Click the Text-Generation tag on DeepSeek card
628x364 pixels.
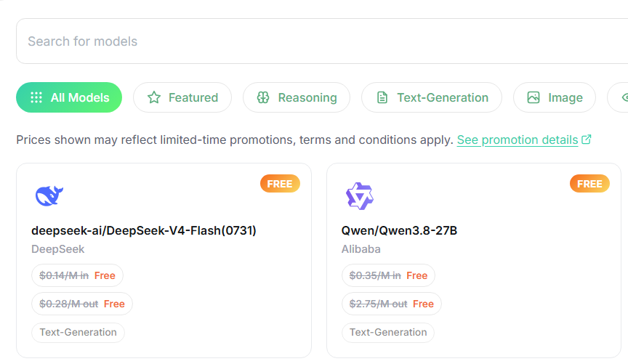tap(78, 332)
